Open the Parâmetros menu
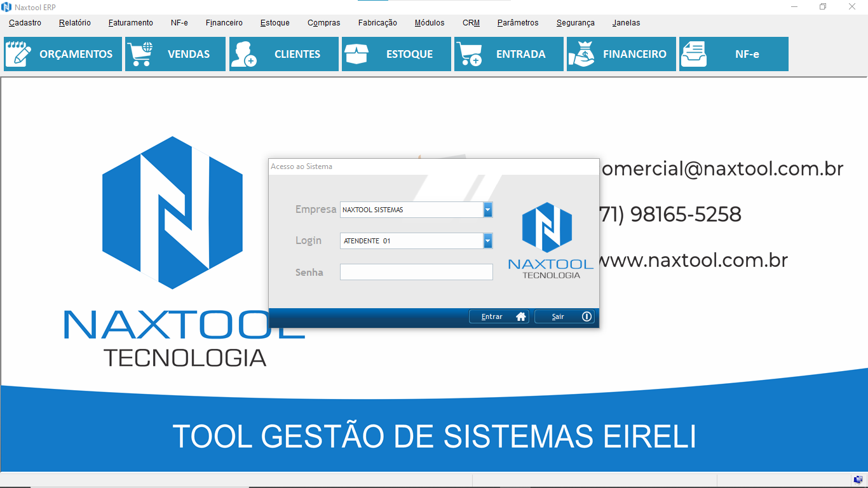 (518, 23)
